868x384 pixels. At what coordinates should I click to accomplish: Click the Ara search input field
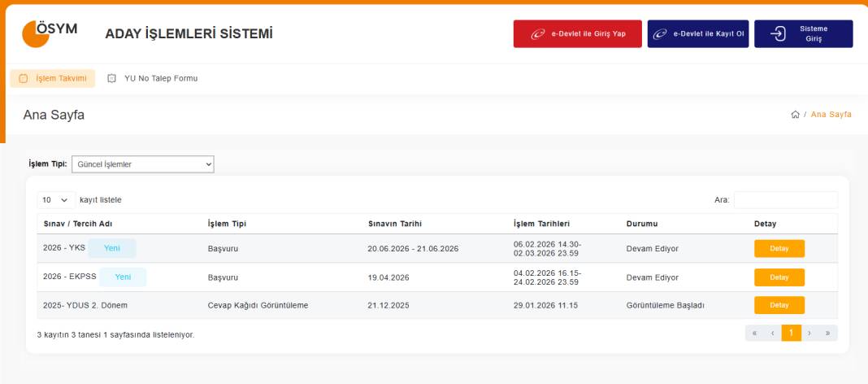[785, 199]
